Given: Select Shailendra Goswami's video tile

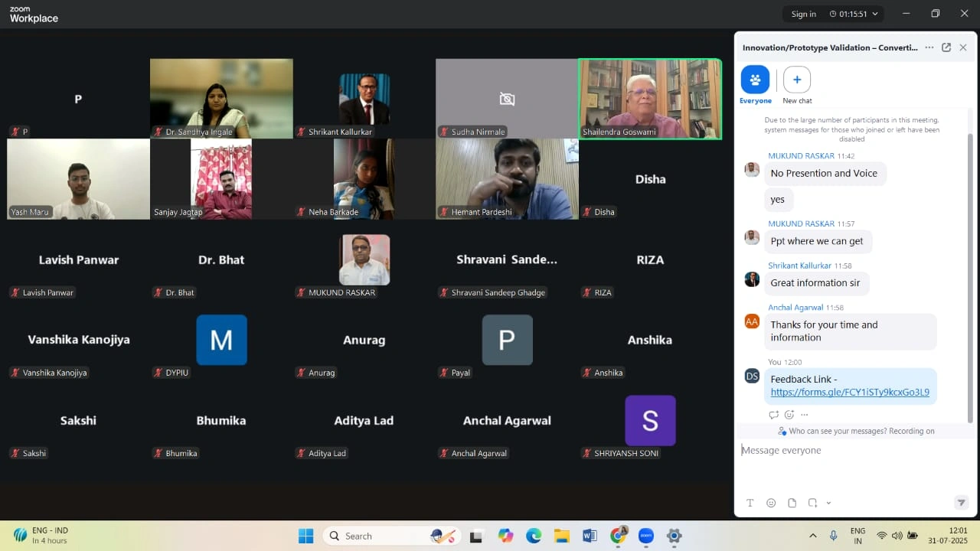Looking at the screenshot, I should tap(649, 99).
